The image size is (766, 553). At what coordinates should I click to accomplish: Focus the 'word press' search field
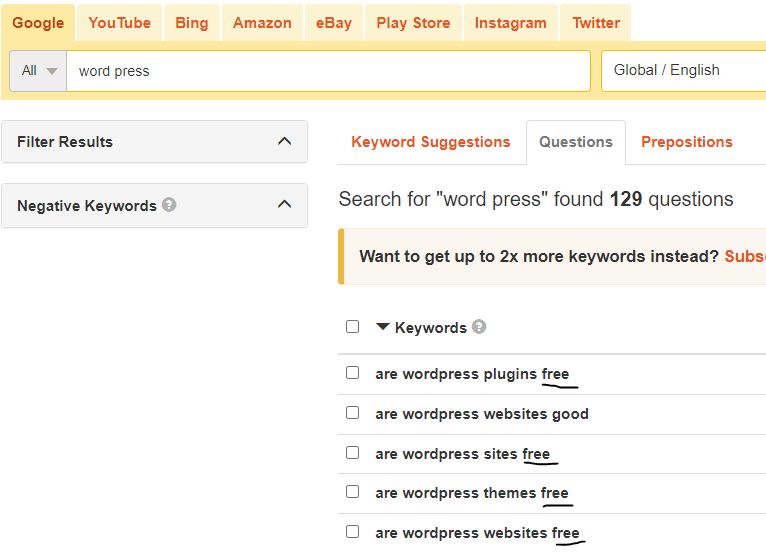[x=328, y=71]
